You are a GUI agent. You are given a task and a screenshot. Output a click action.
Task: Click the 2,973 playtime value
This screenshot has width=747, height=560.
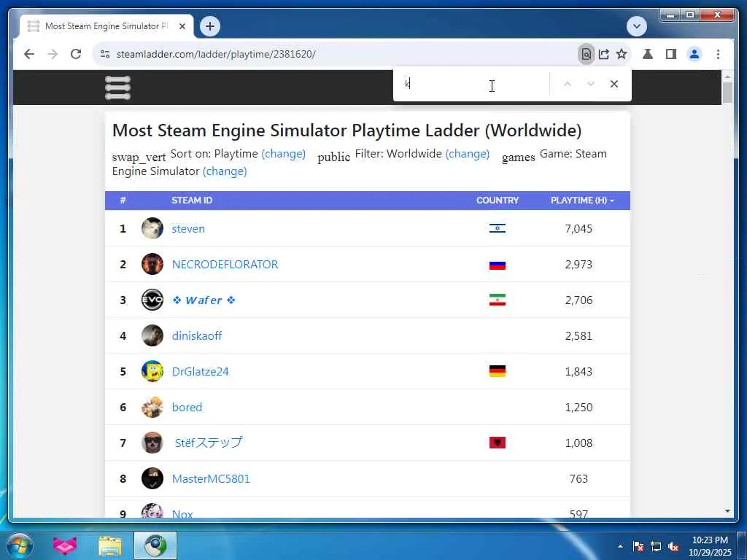point(578,265)
